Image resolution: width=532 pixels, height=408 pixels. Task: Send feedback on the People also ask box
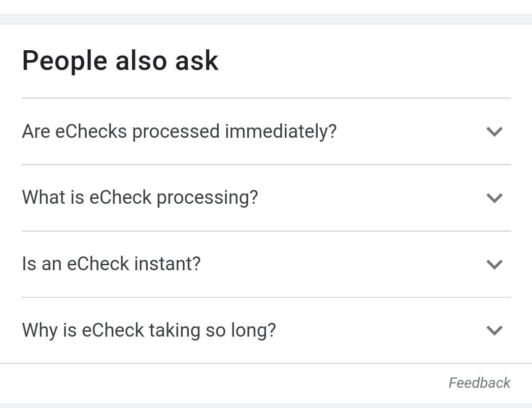pos(479,383)
